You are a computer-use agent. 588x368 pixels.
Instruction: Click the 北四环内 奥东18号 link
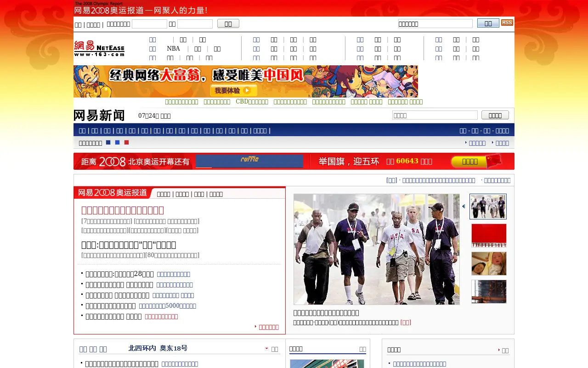click(x=158, y=348)
